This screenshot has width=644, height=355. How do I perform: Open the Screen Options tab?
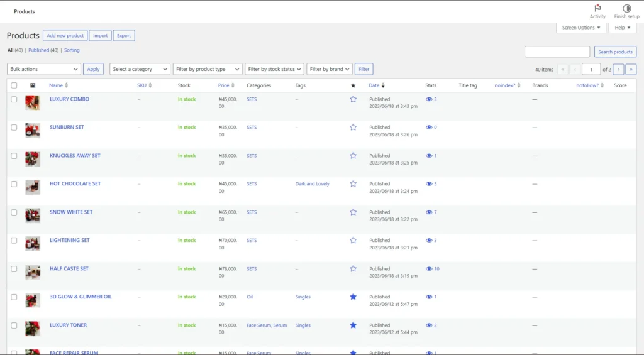pyautogui.click(x=581, y=28)
